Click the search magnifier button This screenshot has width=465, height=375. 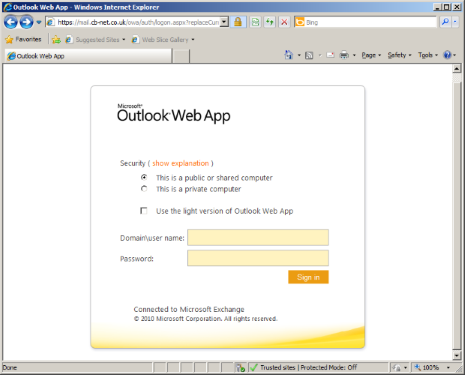pyautogui.click(x=445, y=22)
